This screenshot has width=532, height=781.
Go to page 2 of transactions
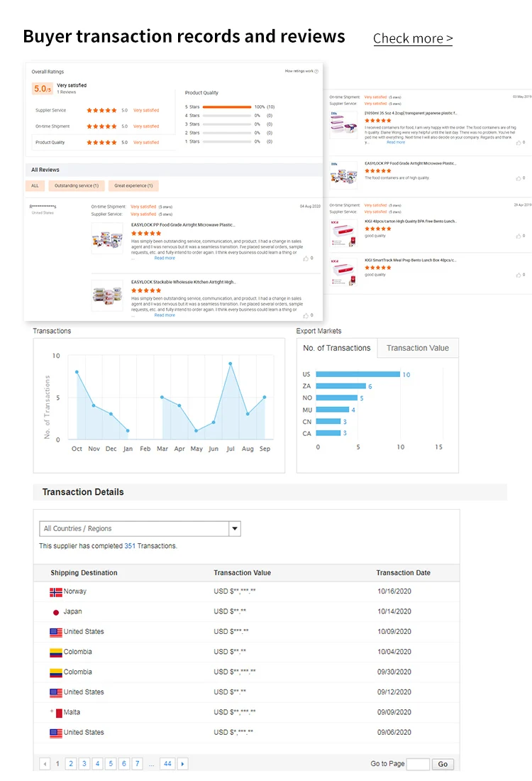(x=71, y=763)
